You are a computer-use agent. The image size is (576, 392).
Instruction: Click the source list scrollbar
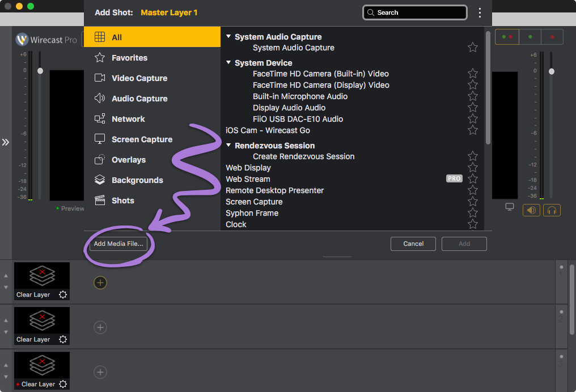click(488, 88)
